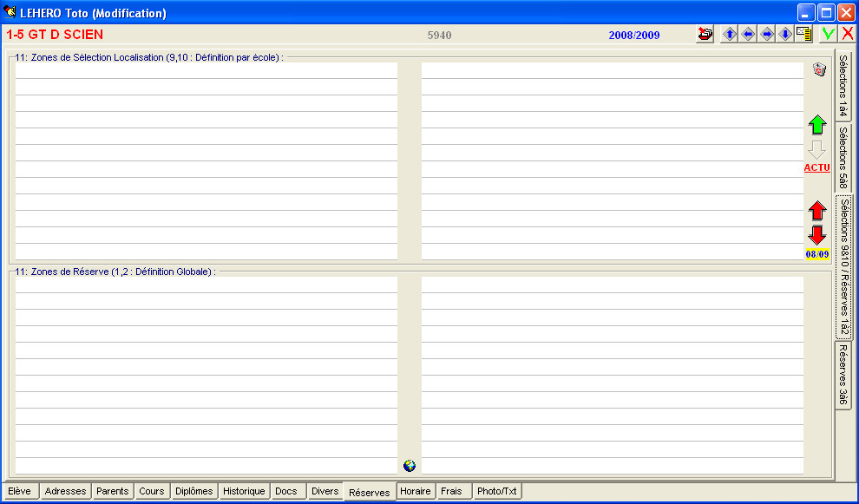This screenshot has height=504, width=859.
Task: Open the Horaire tab
Action: click(416, 491)
